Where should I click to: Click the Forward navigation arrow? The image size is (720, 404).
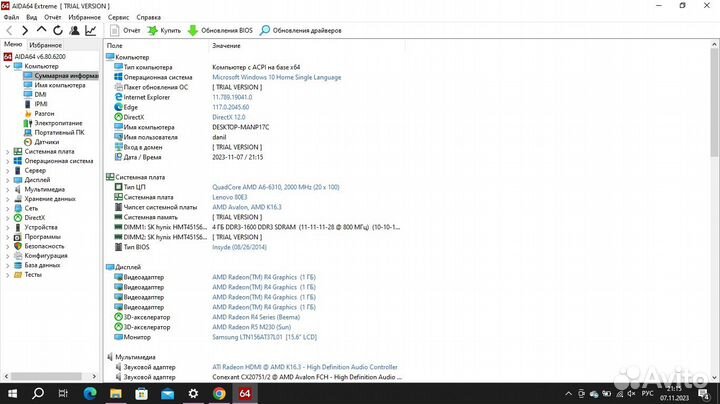point(25,30)
